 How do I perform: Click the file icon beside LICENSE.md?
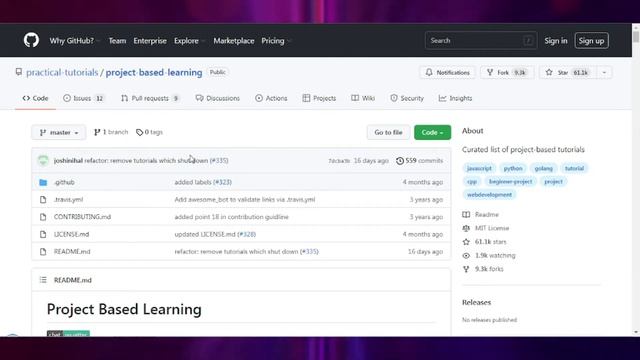(43, 234)
